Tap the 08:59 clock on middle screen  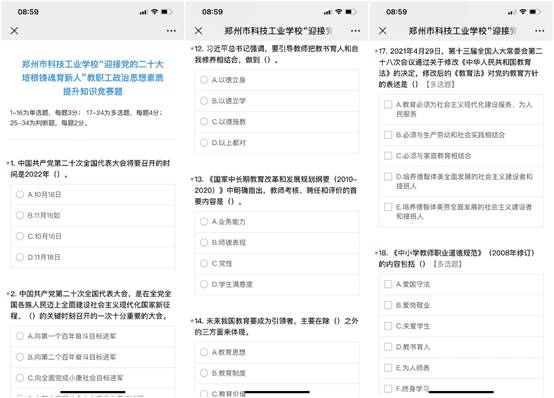(x=212, y=12)
